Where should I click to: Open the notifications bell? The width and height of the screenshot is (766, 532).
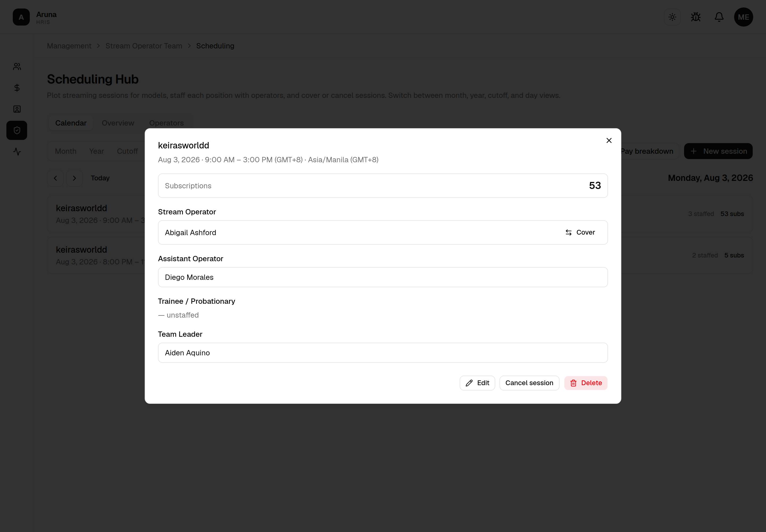pyautogui.click(x=719, y=17)
